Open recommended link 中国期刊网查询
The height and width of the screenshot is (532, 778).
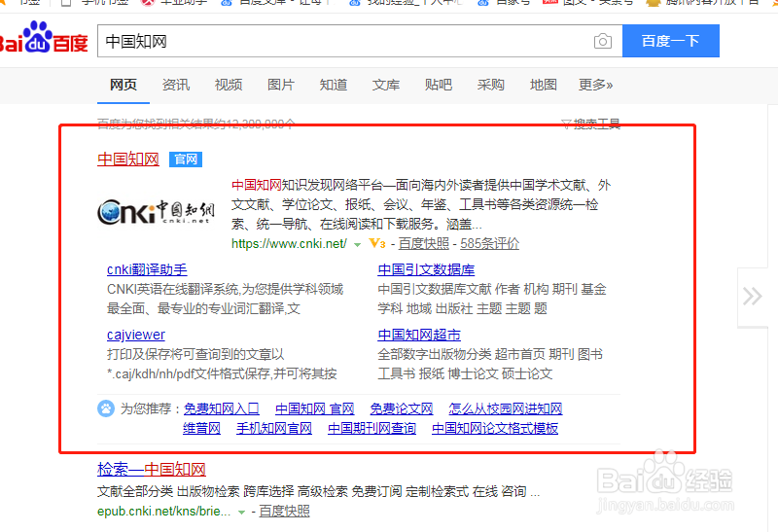point(371,428)
